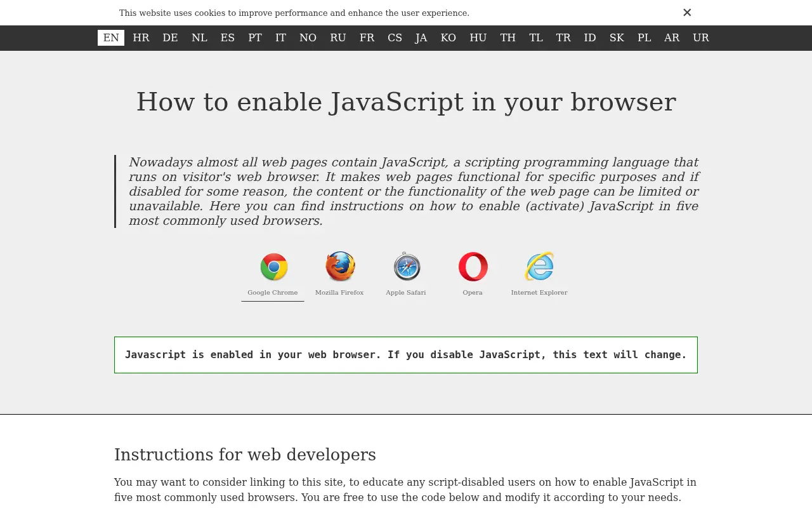Switch language to UR
Image resolution: width=812 pixels, height=508 pixels.
click(700, 37)
